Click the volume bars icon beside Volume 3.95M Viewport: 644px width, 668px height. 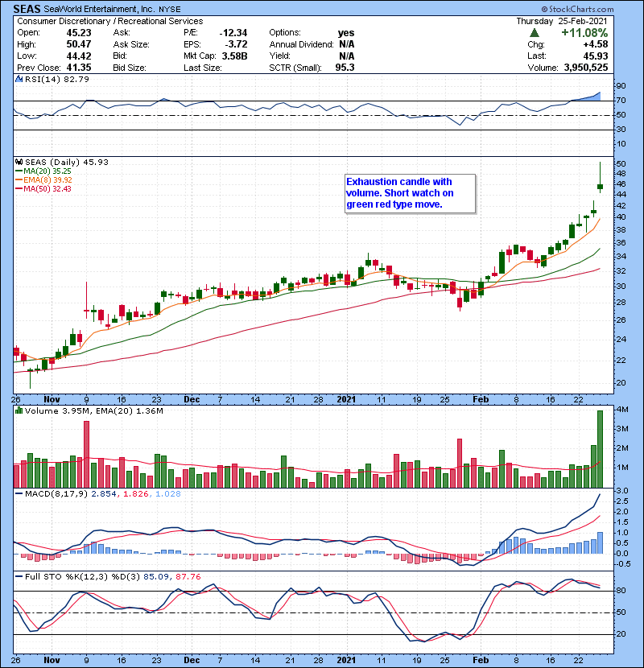19,410
